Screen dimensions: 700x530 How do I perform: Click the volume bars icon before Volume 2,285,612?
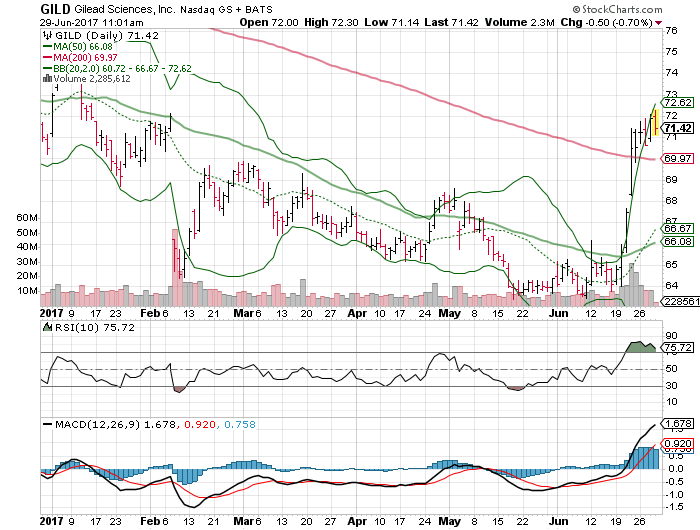[47, 79]
